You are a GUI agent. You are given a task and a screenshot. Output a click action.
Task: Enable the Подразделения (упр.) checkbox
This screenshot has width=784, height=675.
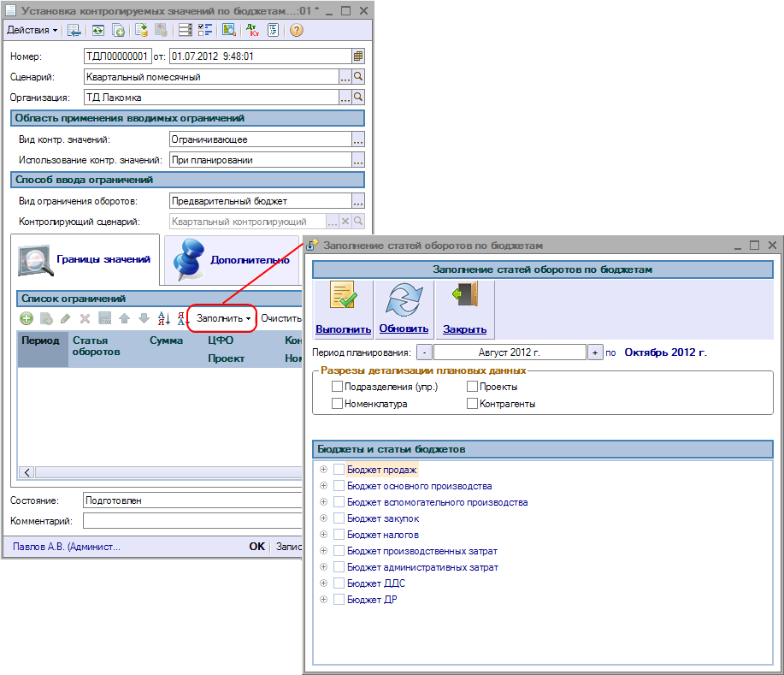337,387
